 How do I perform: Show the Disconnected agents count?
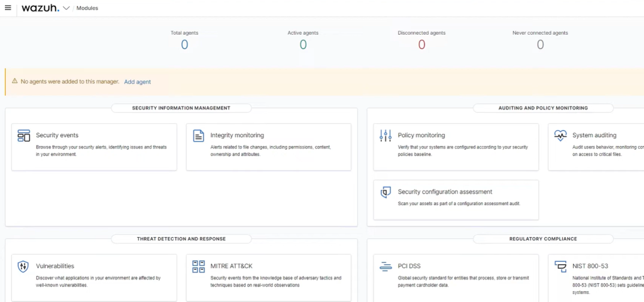point(421,44)
